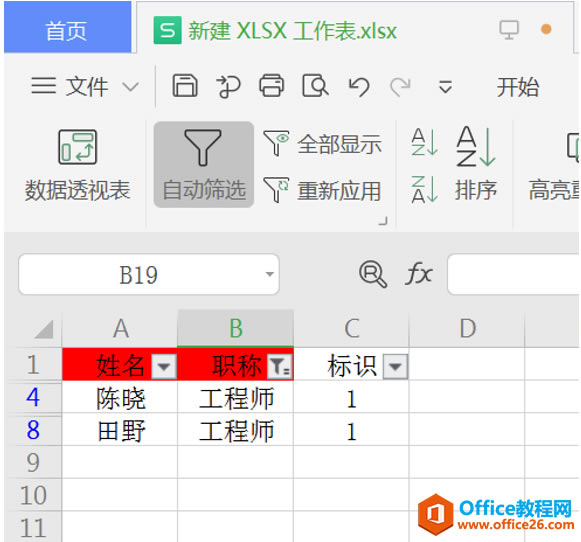581x542 pixels.
Task: Click the Save icon in quick toolbar
Action: [185, 86]
